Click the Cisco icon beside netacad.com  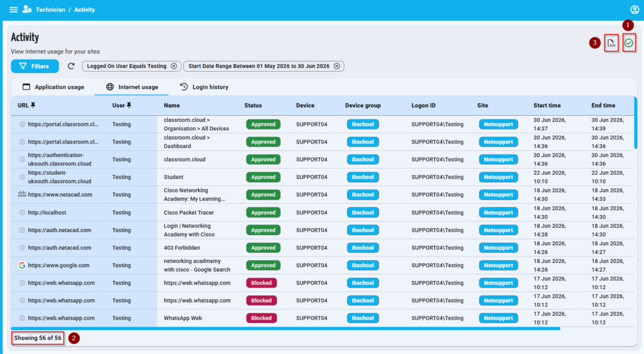tap(22, 194)
